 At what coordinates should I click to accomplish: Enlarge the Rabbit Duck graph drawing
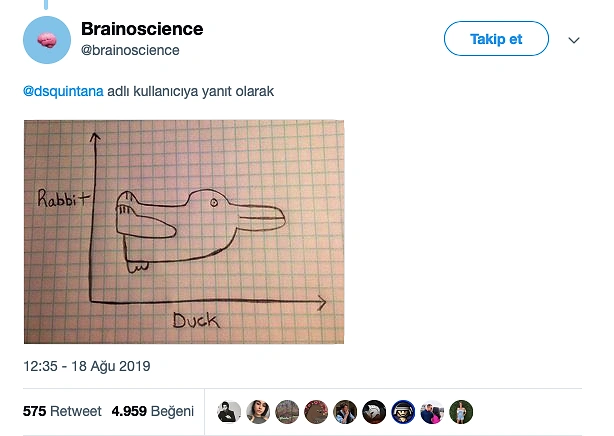pyautogui.click(x=184, y=232)
